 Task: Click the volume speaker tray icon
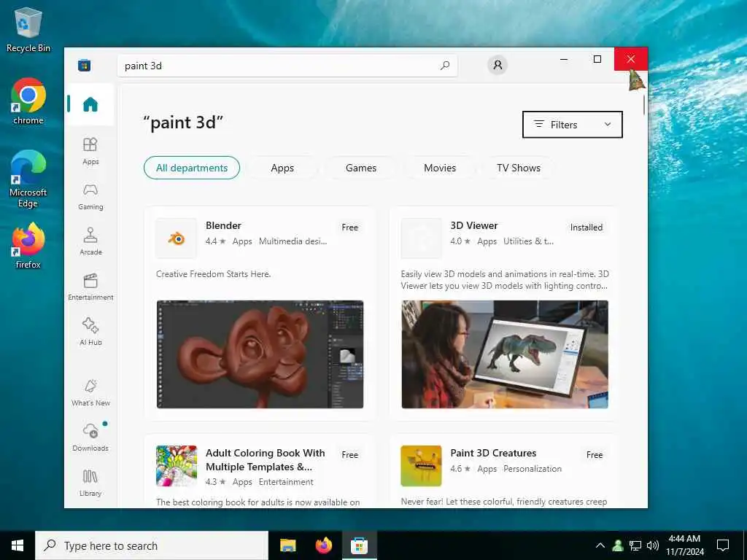click(x=653, y=545)
